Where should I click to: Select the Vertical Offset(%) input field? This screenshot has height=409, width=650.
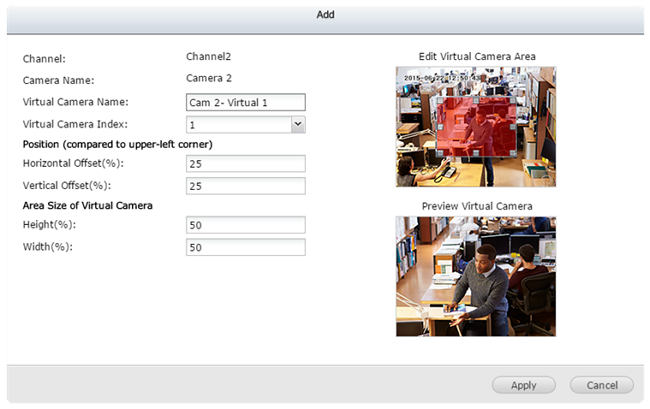pyautogui.click(x=246, y=186)
